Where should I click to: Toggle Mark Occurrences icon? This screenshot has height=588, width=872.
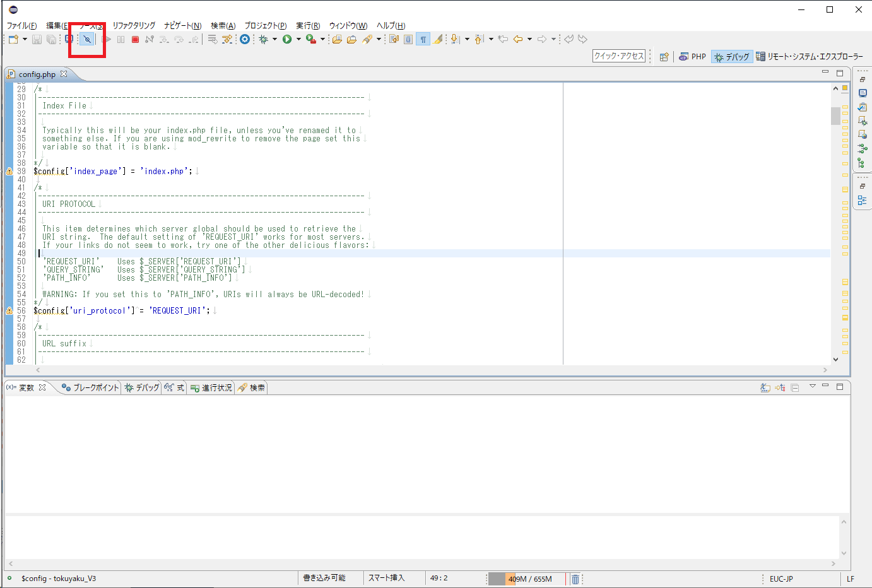(438, 39)
